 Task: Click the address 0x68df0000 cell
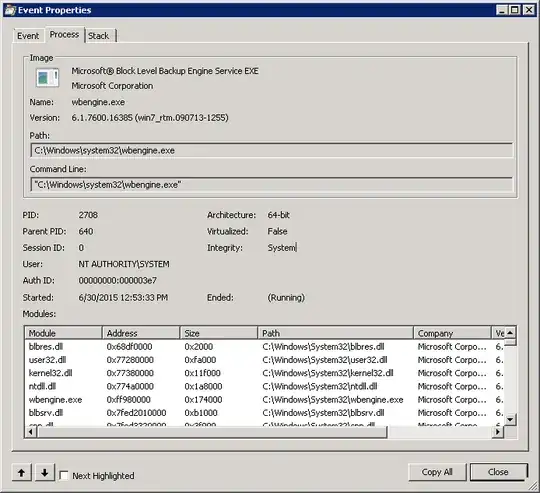click(x=129, y=347)
